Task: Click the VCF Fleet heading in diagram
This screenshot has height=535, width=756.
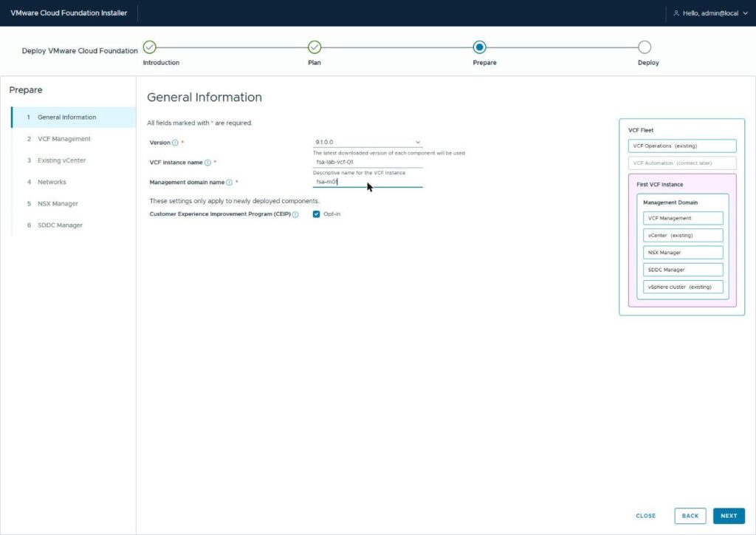Action: [x=641, y=130]
